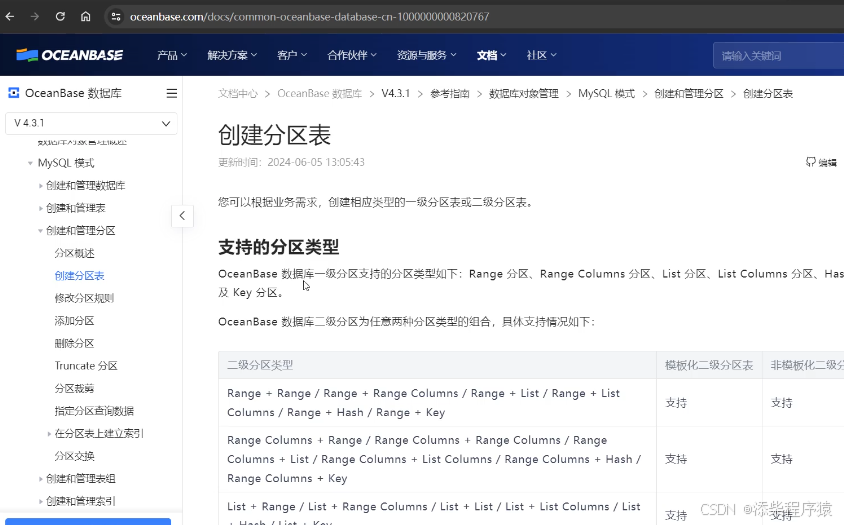
Task: Select 创建分区表 in the sidebar
Action: [79, 276]
